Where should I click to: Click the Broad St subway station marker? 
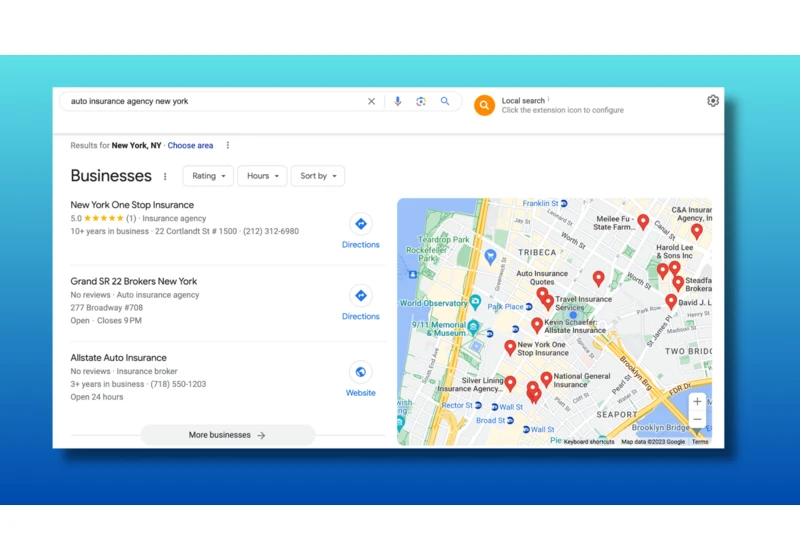click(510, 420)
